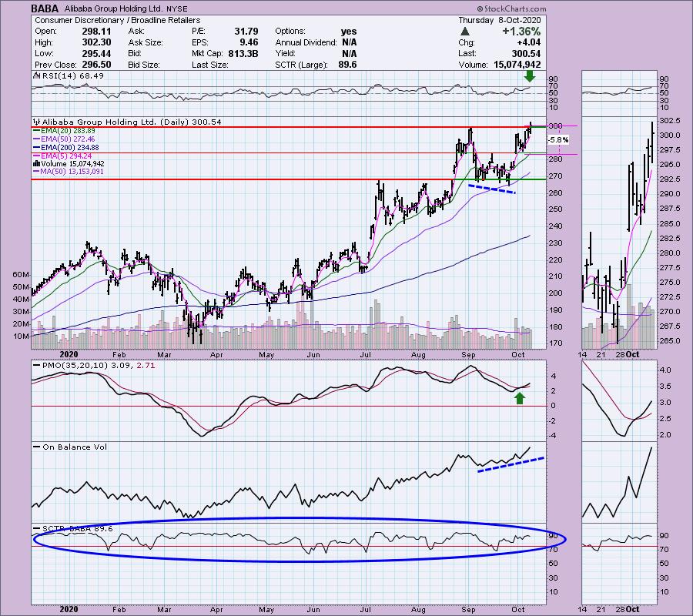Viewport: 693px width, 616px height.
Task: Click the SCTR BABA 89.6 indicator label
Action: (73, 528)
